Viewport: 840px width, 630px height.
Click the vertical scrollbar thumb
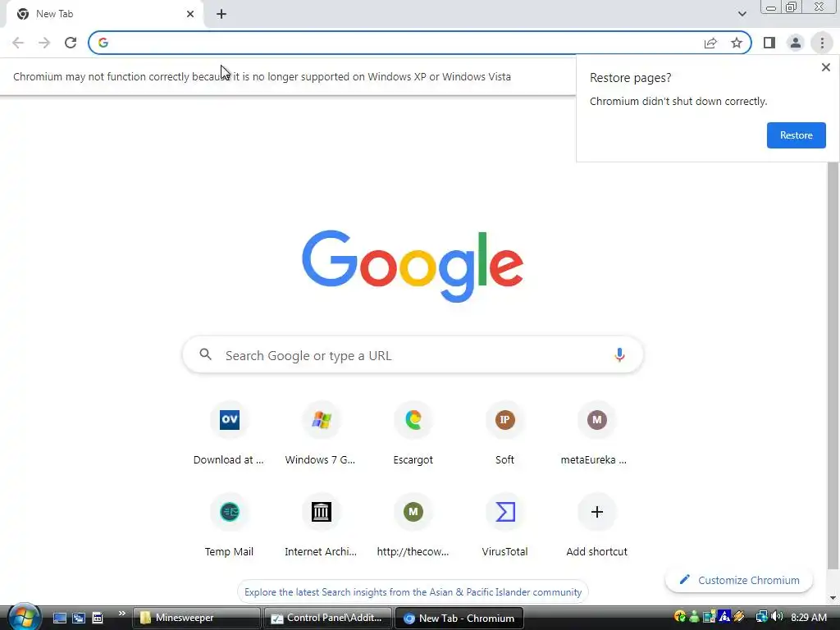coord(833,365)
